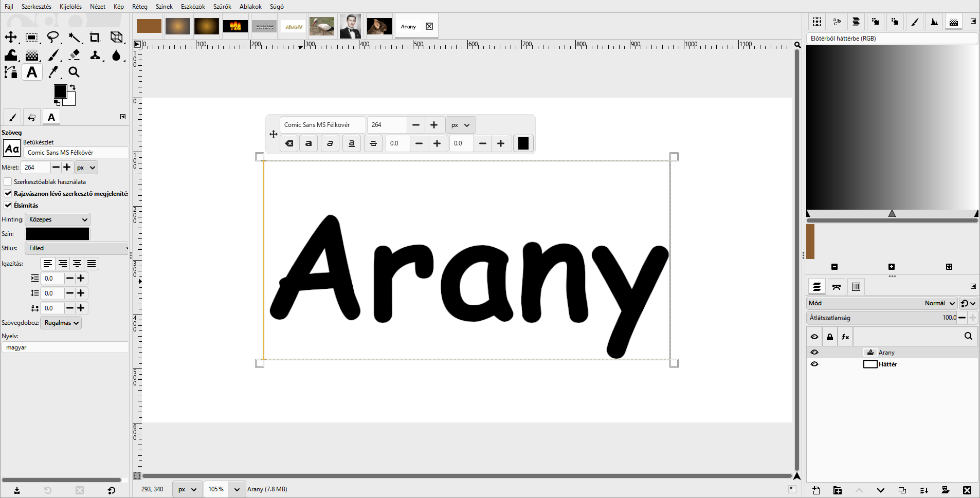This screenshot has width=980, height=498.
Task: Select the Clone stamp tool
Action: click(x=95, y=55)
